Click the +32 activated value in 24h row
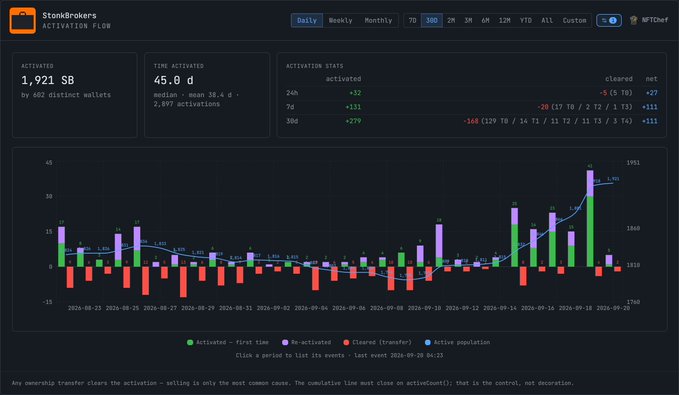 355,93
